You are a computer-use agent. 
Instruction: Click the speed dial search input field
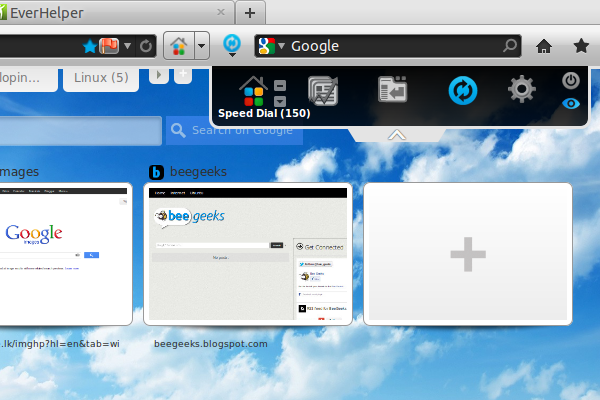point(81,131)
